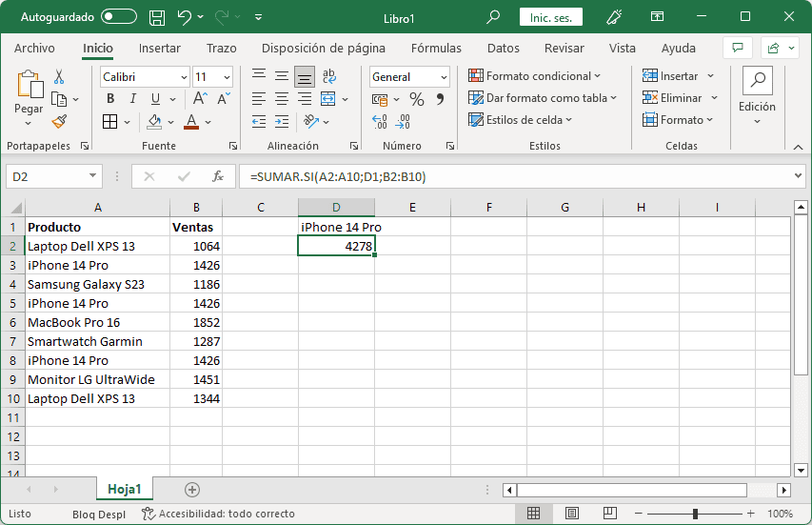Select the Hoja1 sheet tab

point(125,489)
